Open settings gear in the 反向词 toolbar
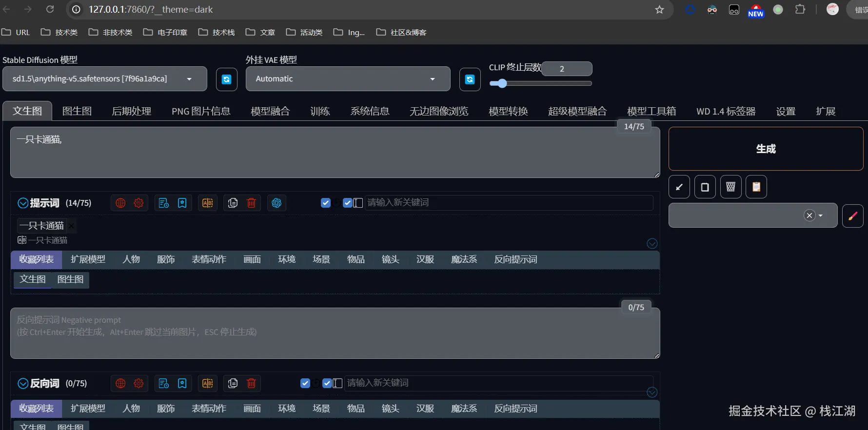Viewport: 868px width, 430px height. (x=138, y=383)
